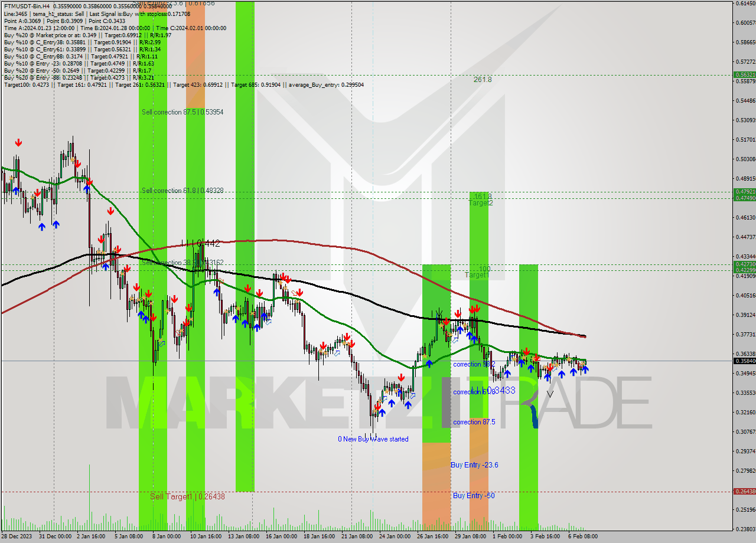Image resolution: width=756 pixels, height=543 pixels.
Task: Click the 'Sell correction 61.8 | 0.48328' label
Action: pos(183,191)
